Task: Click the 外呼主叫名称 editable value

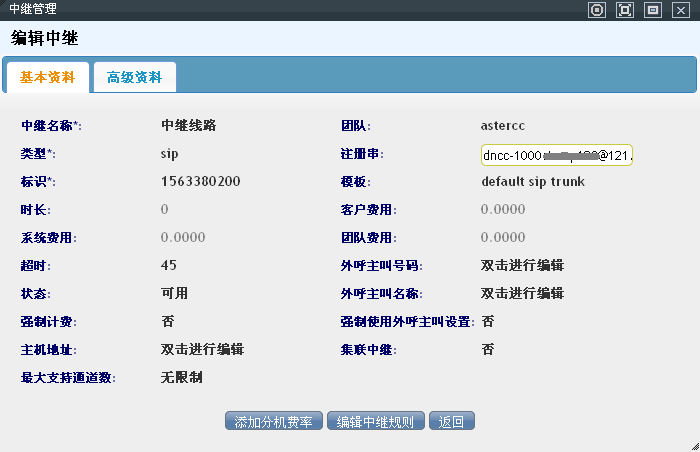Action: [522, 294]
